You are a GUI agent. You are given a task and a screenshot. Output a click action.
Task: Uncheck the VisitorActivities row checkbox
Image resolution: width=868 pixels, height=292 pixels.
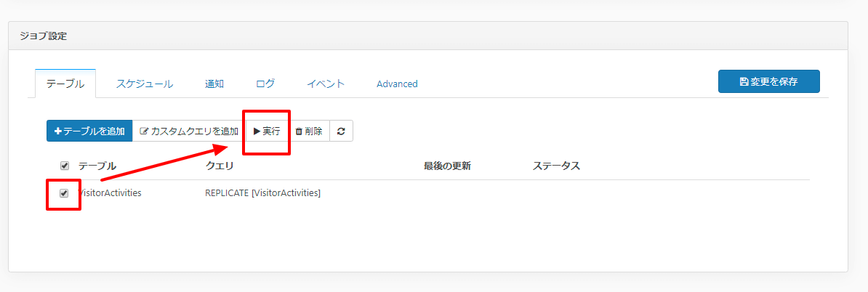pyautogui.click(x=64, y=193)
